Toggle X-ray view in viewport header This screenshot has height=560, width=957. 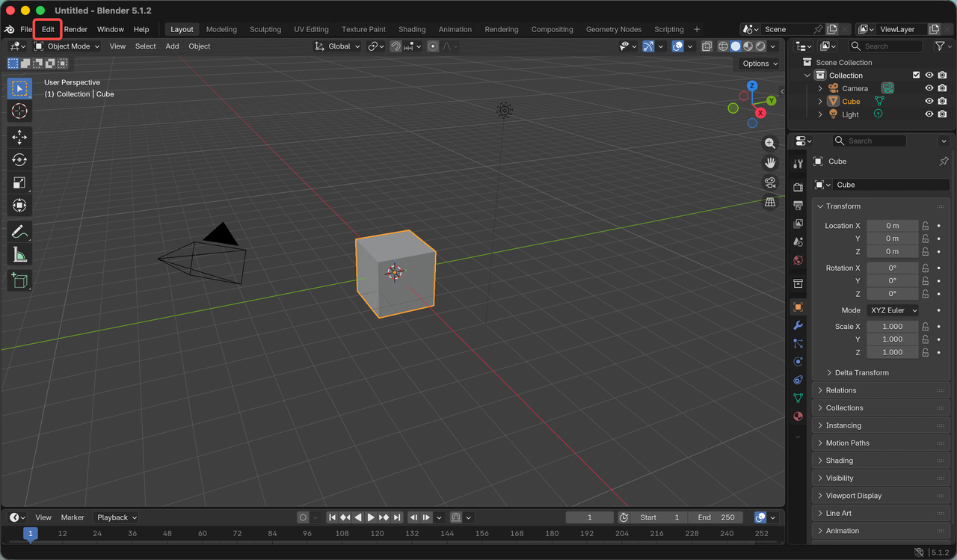pos(707,46)
